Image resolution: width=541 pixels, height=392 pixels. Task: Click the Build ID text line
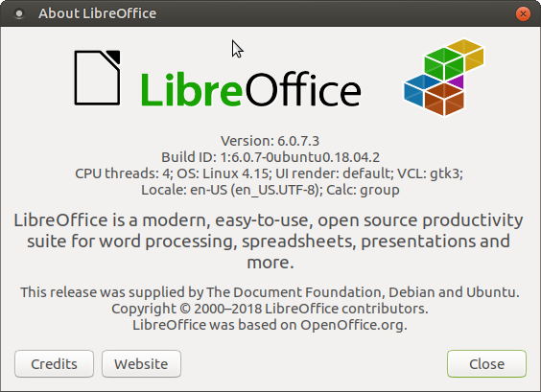(x=270, y=157)
